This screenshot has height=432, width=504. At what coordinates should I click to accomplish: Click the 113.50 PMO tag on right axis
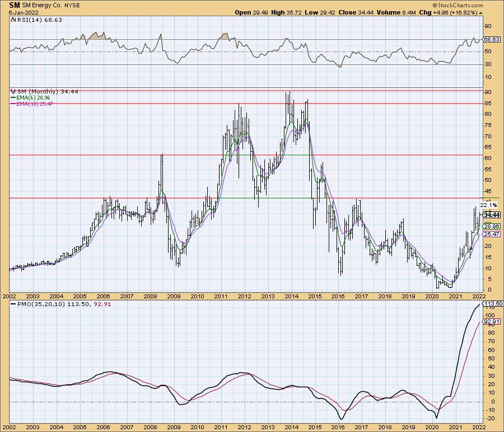tap(493, 303)
